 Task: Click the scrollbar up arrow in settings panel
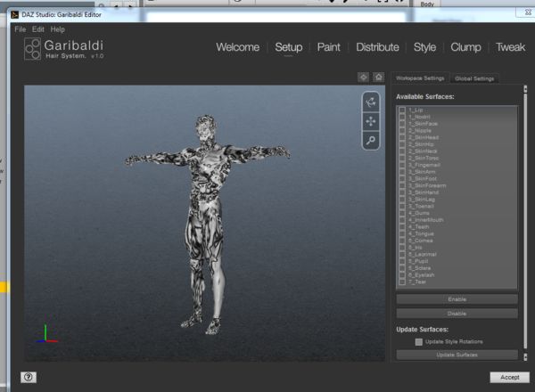click(525, 88)
